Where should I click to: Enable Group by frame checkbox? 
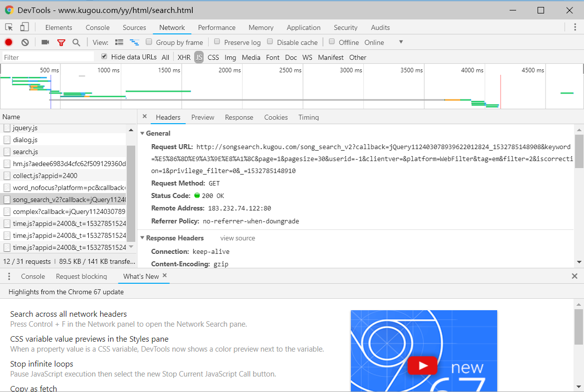point(149,42)
